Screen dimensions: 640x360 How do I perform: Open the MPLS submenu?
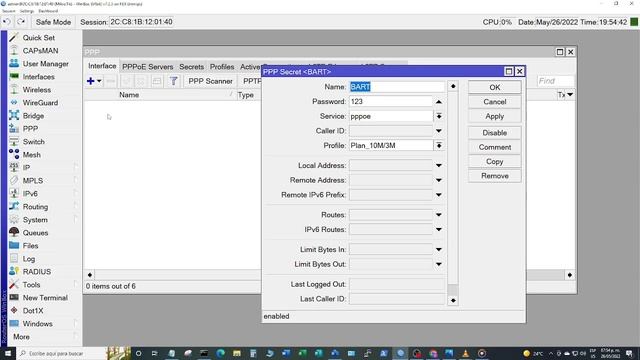[33, 180]
